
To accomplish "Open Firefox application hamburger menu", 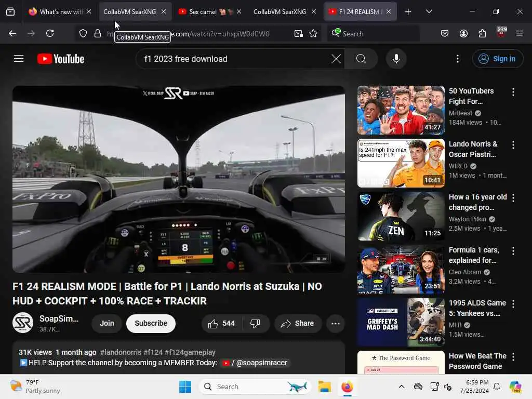I will point(520,33).
